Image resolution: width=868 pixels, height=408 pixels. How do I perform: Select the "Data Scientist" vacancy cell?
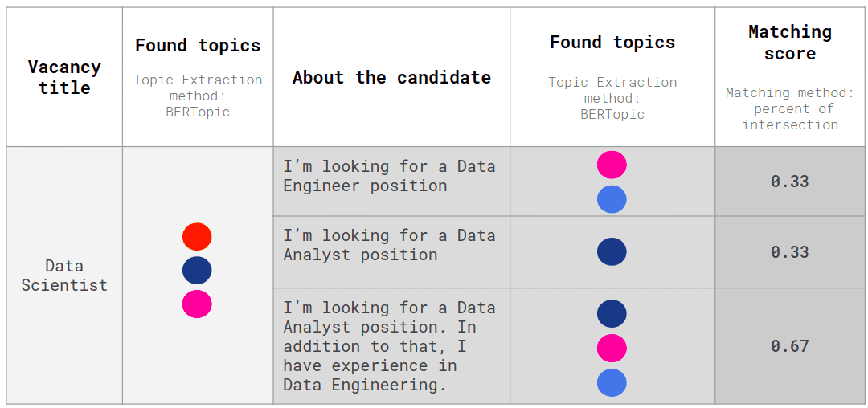[x=64, y=275]
